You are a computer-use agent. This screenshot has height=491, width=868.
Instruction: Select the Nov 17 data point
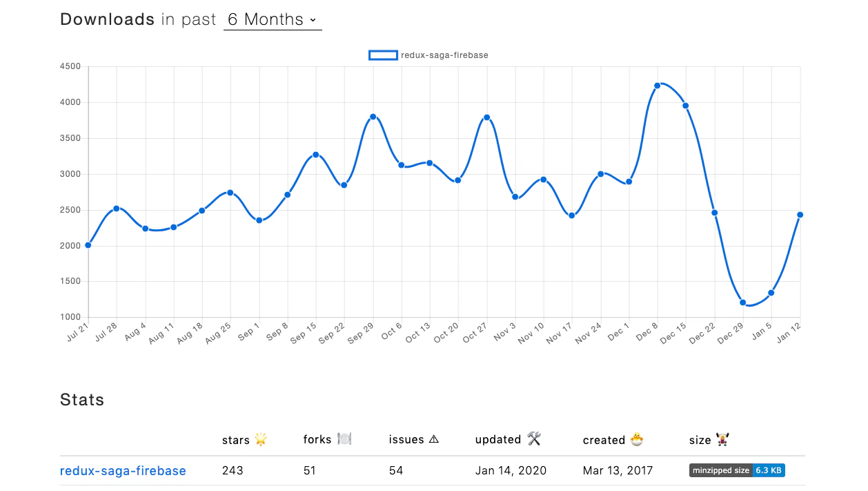coord(572,215)
